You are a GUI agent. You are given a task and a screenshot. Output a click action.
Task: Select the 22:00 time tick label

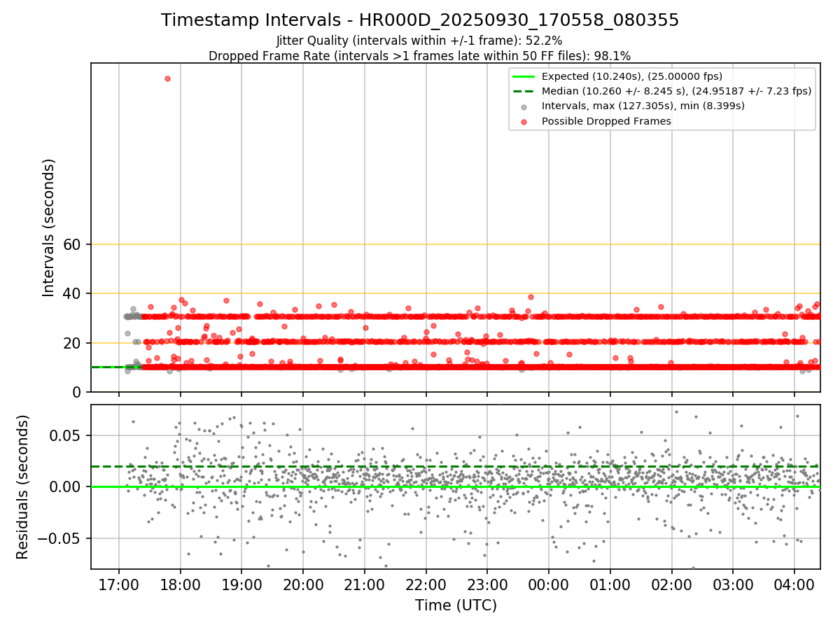pyautogui.click(x=426, y=584)
